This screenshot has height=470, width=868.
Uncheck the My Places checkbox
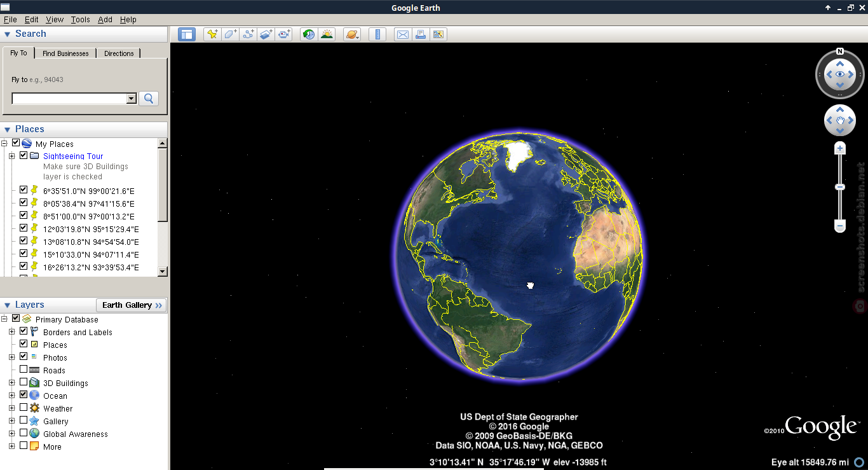(16, 143)
